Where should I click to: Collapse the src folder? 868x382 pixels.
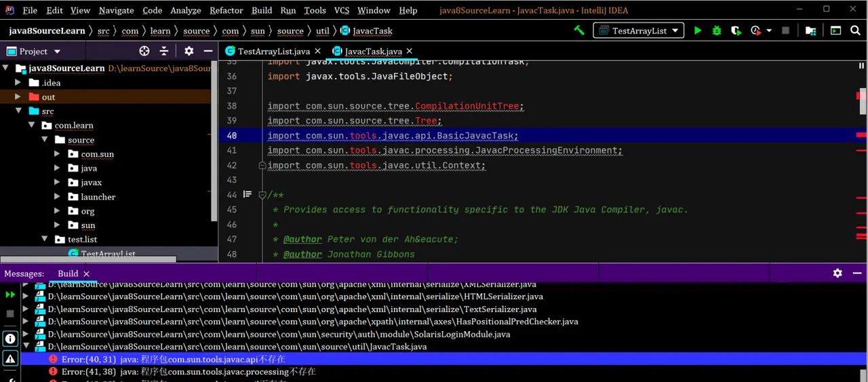click(x=18, y=111)
